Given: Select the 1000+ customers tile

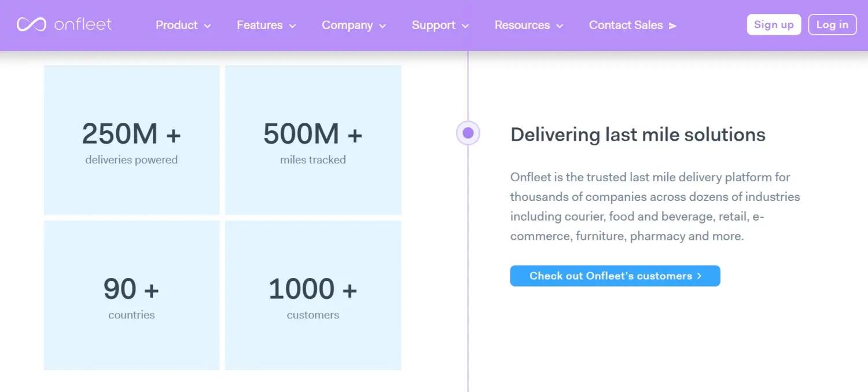Looking at the screenshot, I should (x=313, y=295).
